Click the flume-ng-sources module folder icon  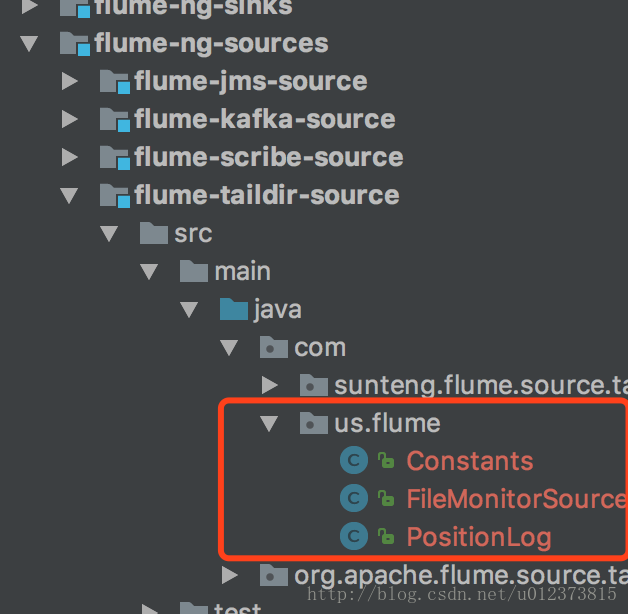click(74, 43)
